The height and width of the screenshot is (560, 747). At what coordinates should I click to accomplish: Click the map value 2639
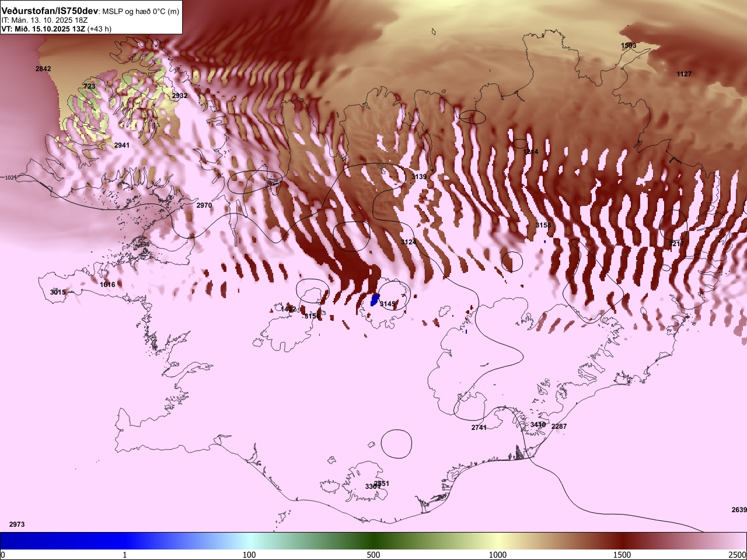click(739, 510)
